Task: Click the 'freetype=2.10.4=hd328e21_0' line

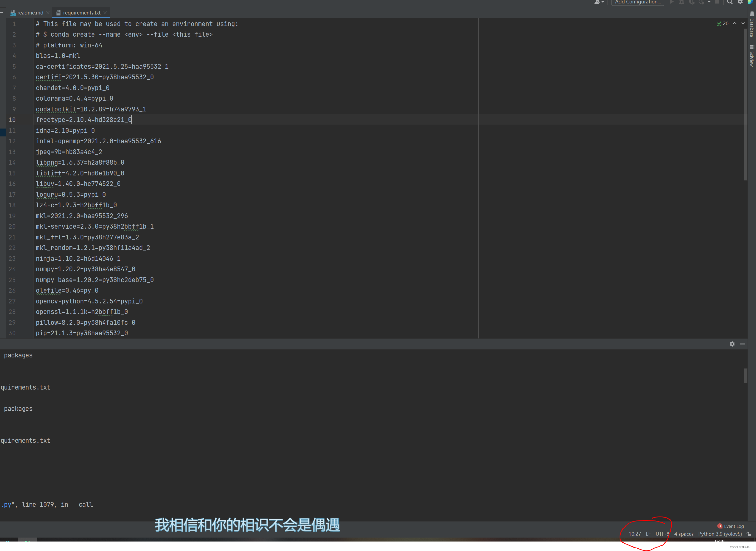Action: [84, 120]
